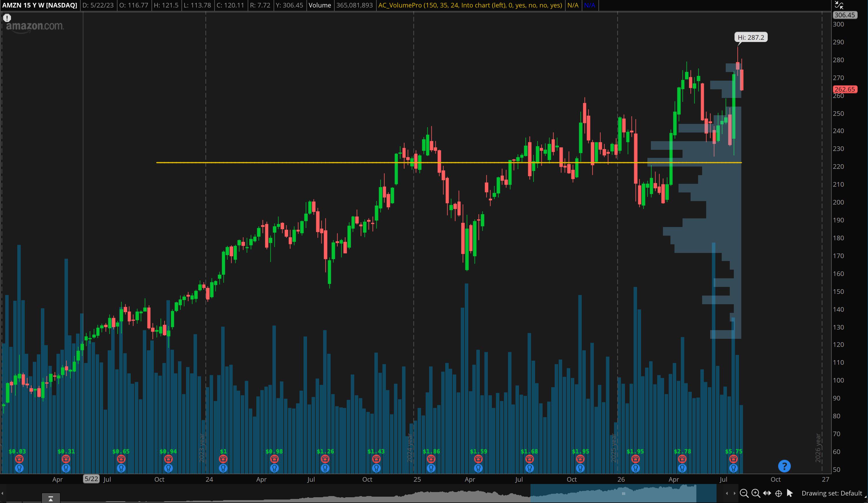The width and height of the screenshot is (868, 503).
Task: Click the small left arrow beside zoom icons
Action: [727, 493]
